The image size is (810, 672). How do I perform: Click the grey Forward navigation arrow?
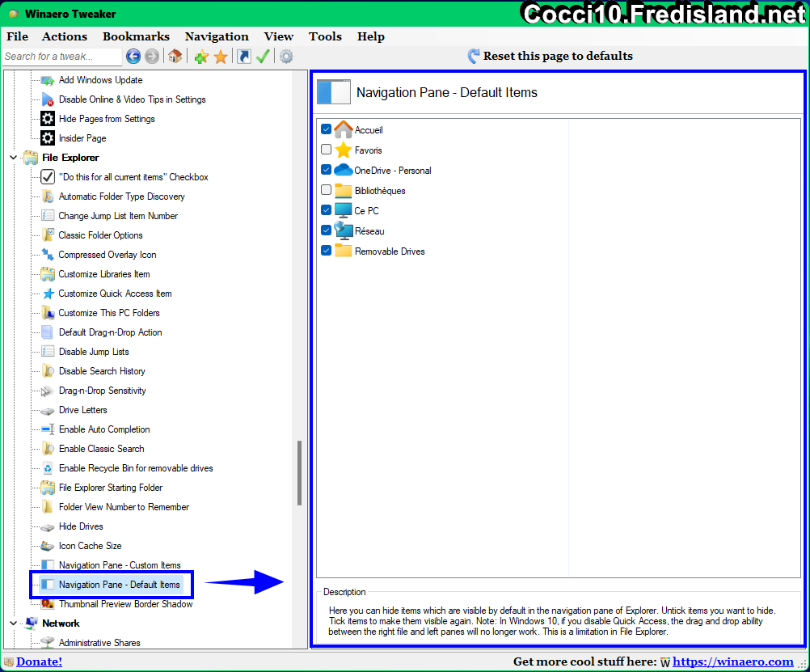coord(152,57)
